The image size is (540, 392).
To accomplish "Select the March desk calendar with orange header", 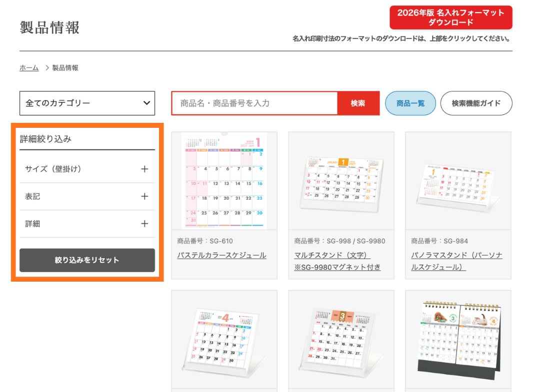I will coord(341,340).
